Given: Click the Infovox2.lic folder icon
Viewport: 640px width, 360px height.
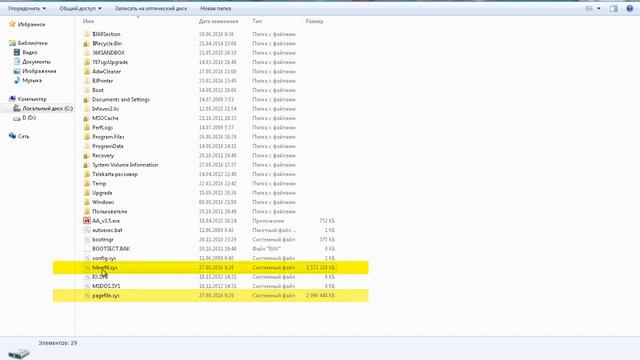Looking at the screenshot, I should [87, 109].
